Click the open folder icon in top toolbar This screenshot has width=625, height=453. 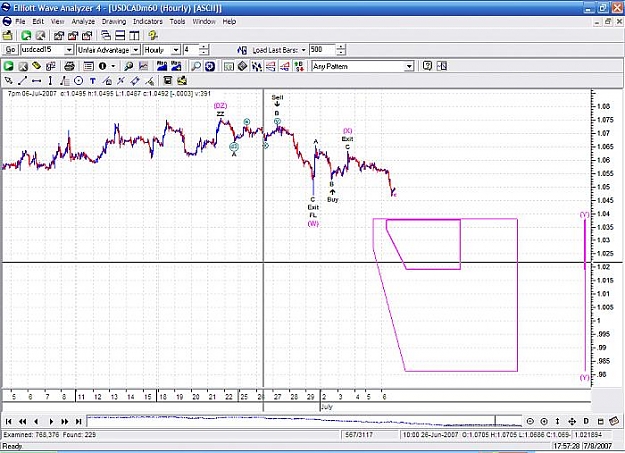coord(8,35)
